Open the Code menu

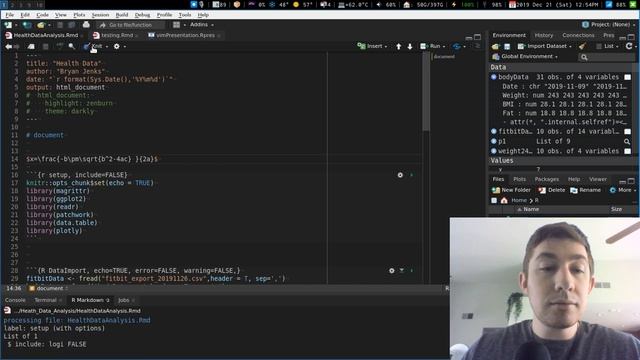coord(42,15)
